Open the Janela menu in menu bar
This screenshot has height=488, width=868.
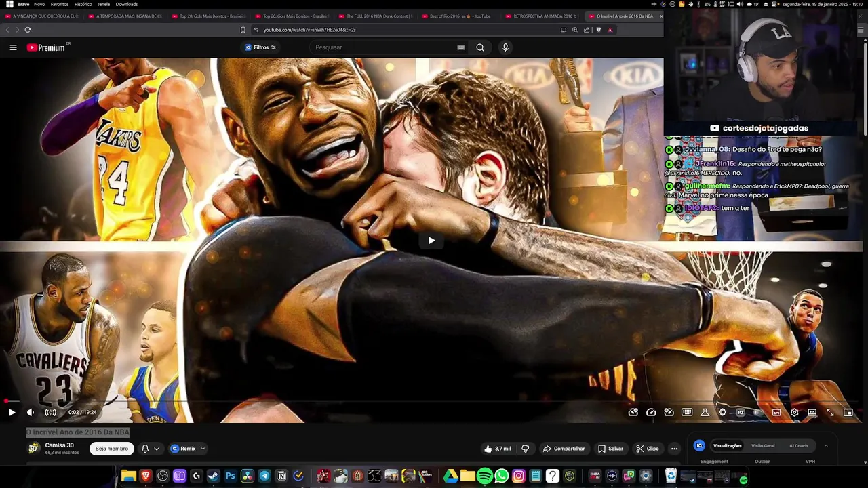104,4
